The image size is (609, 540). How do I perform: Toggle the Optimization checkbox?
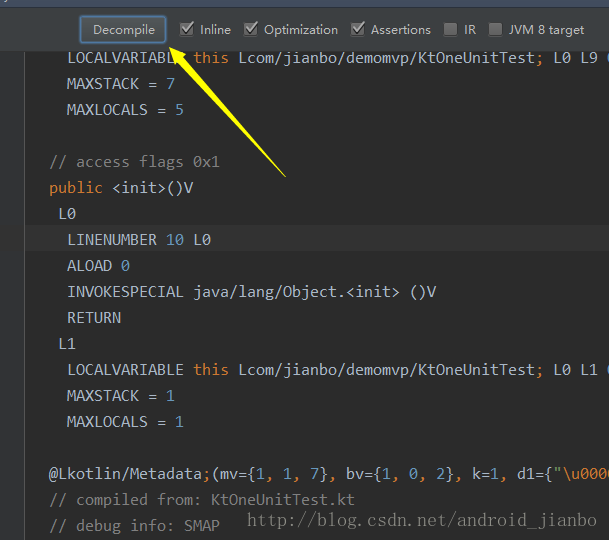click(x=251, y=29)
